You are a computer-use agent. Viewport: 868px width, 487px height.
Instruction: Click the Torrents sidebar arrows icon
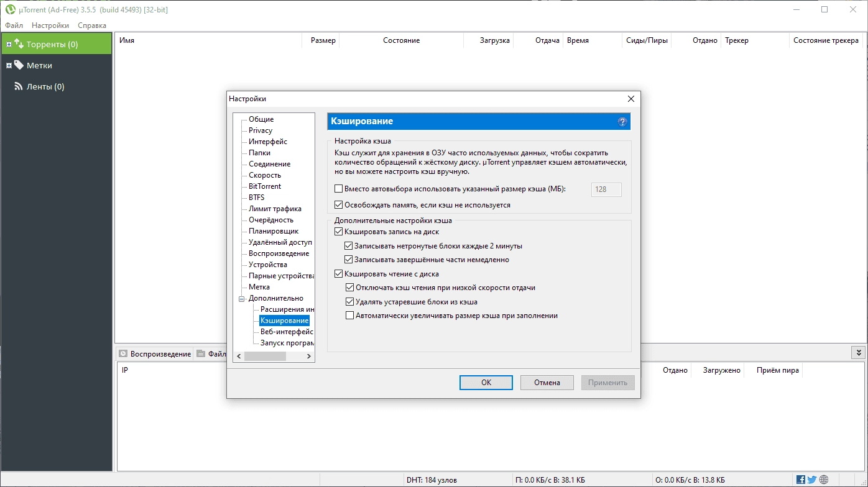[x=19, y=44]
